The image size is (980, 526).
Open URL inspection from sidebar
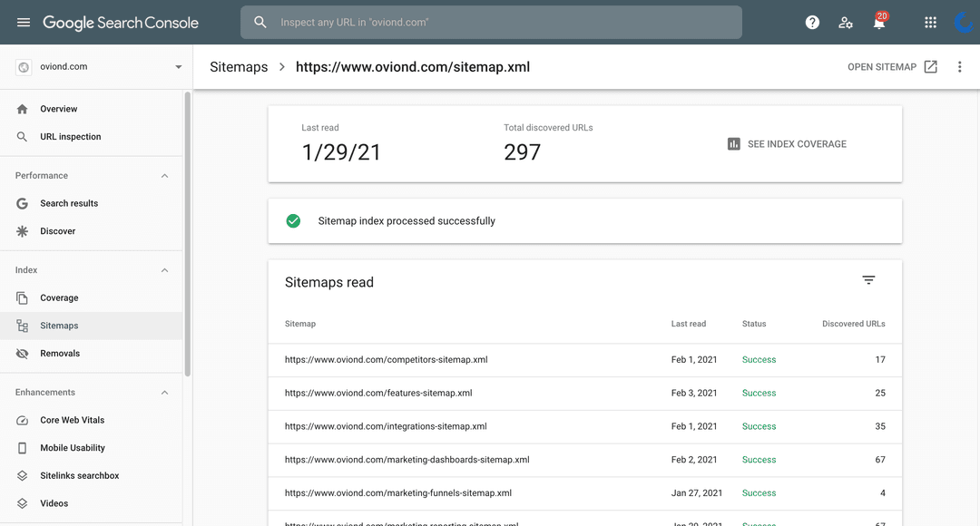(x=92, y=137)
